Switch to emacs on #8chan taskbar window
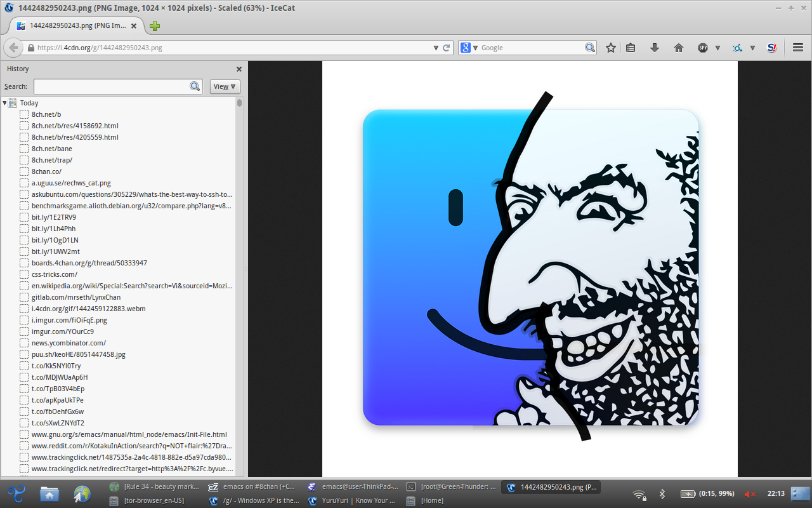 point(252,487)
